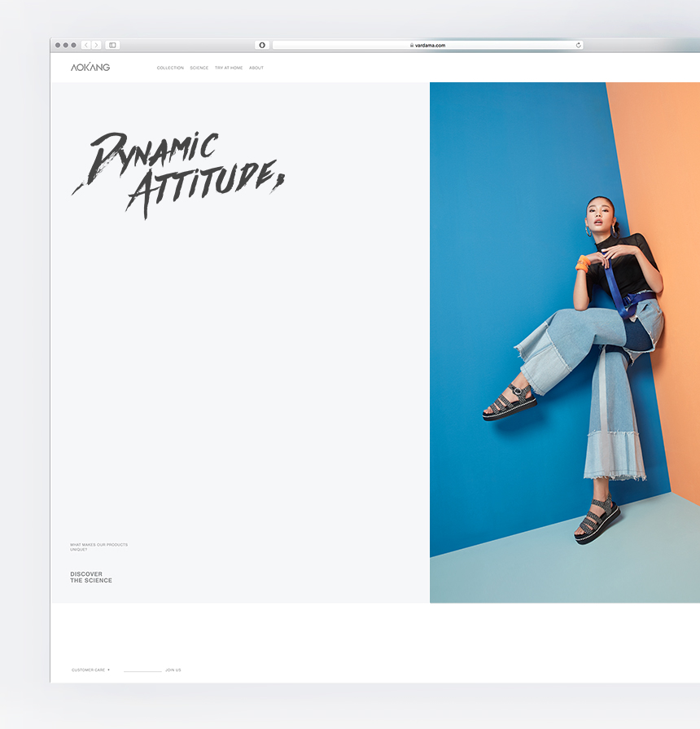700x729 pixels.
Task: Show the sidebar using the sidebar icon
Action: point(112,45)
